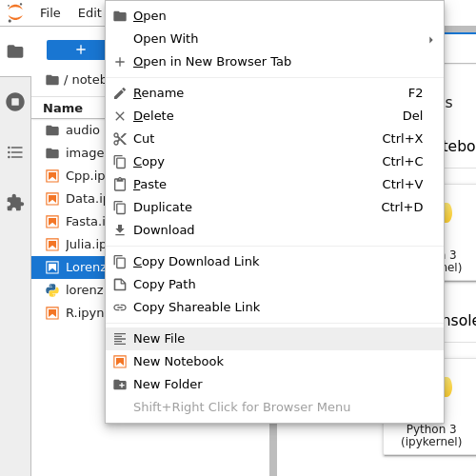The image size is (476, 476).
Task: Open the audio folder
Action: (69, 130)
